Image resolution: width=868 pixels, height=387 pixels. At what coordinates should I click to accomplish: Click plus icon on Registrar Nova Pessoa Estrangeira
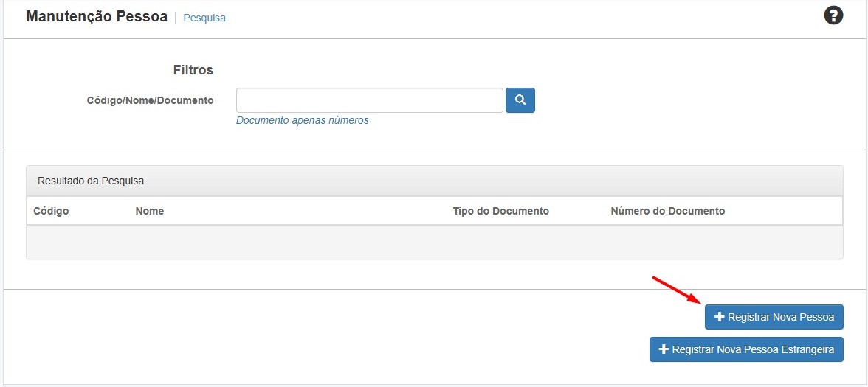tap(664, 349)
